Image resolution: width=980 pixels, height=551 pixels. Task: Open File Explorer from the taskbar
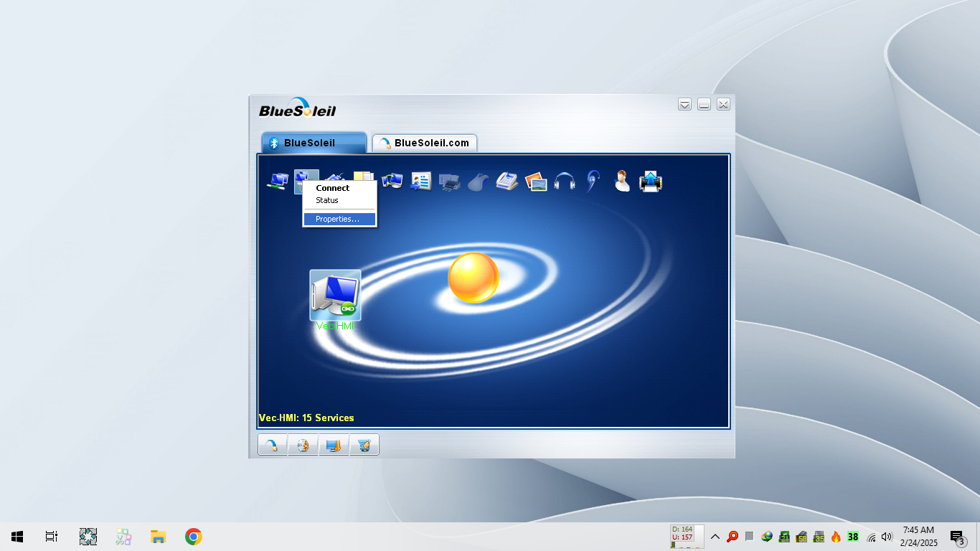[158, 537]
